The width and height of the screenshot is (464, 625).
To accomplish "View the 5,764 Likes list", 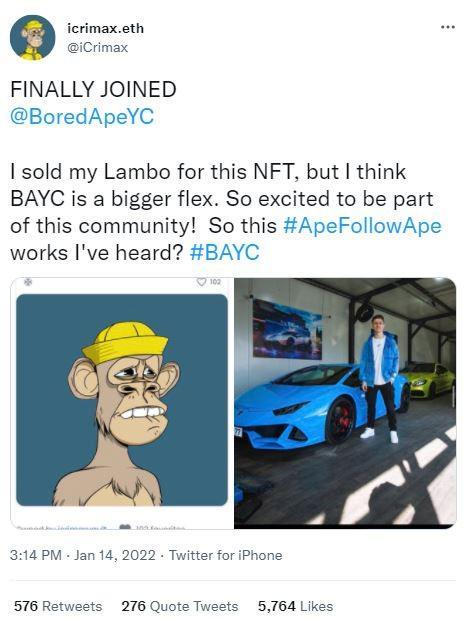I will [x=295, y=606].
